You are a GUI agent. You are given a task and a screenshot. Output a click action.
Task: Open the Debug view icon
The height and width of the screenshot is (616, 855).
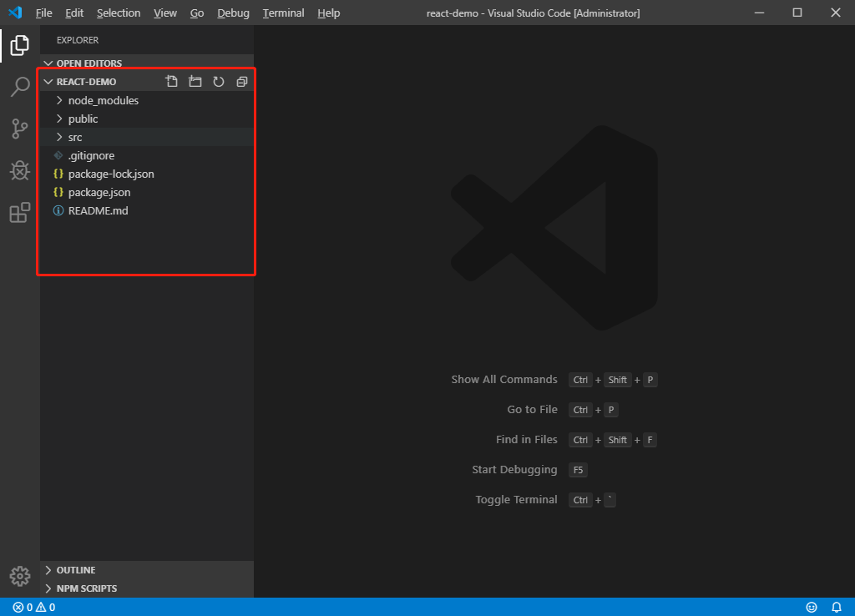(19, 170)
